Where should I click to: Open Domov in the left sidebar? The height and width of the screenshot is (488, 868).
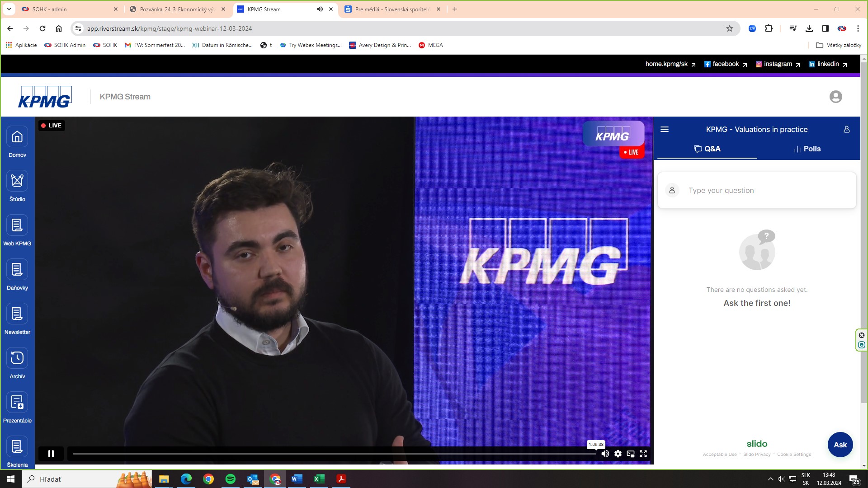point(17,142)
